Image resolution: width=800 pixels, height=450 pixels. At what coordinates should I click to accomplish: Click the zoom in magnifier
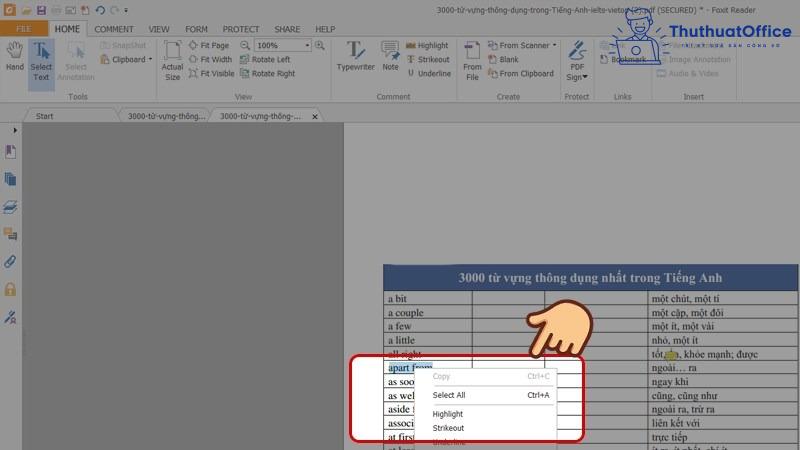(x=320, y=45)
